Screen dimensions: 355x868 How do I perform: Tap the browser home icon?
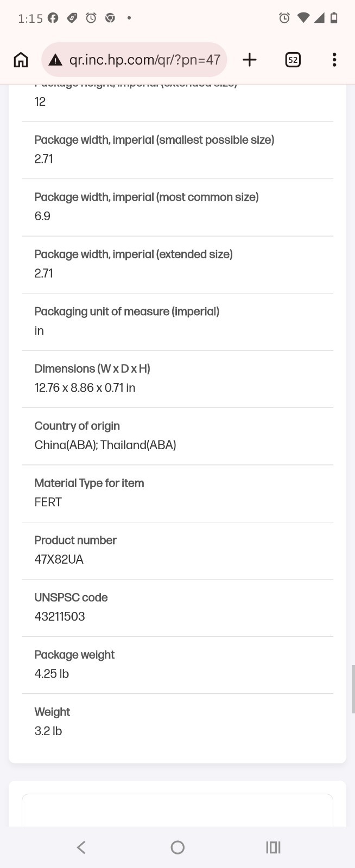[21, 60]
